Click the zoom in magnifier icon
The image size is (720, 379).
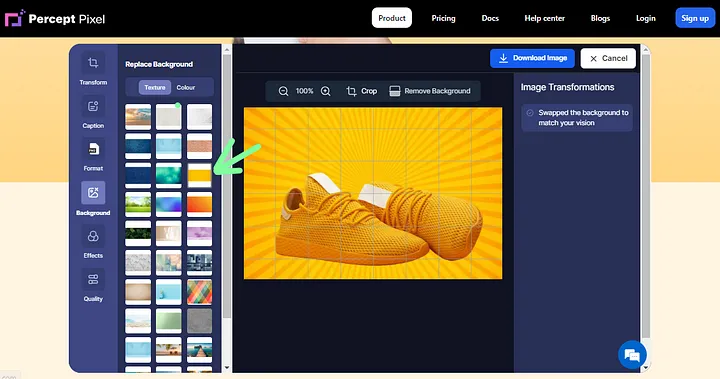click(326, 91)
